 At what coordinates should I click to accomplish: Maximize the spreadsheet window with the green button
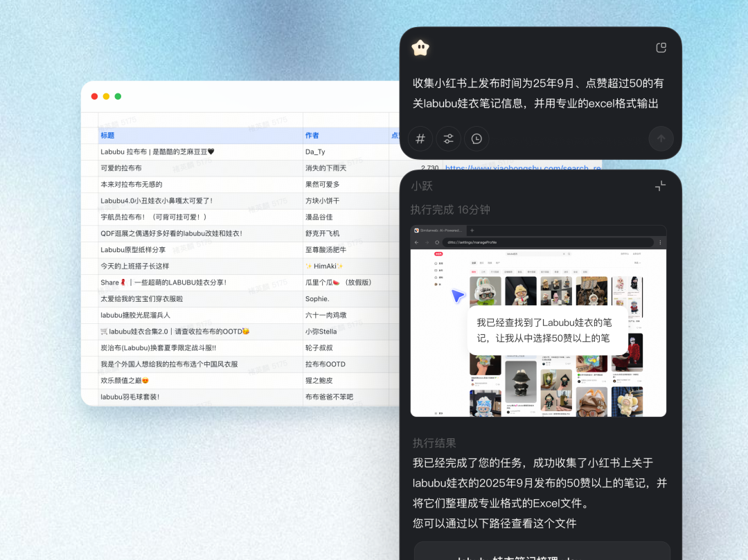(118, 96)
